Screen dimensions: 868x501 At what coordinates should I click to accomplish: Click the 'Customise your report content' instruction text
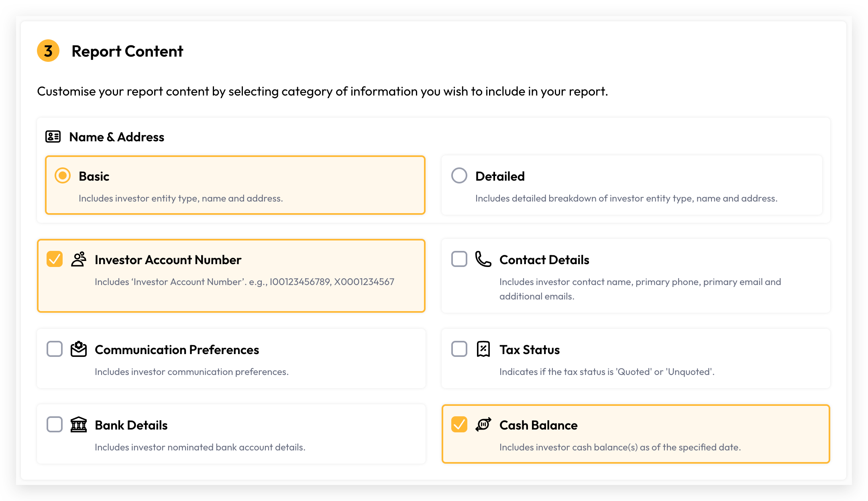coord(322,92)
